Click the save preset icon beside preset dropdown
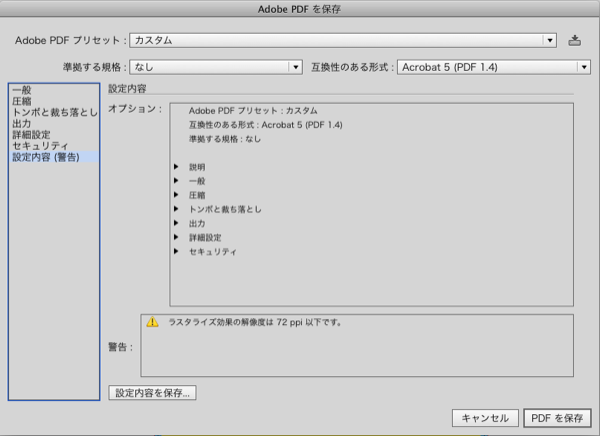Viewport: 600px width, 436px height. (x=574, y=40)
